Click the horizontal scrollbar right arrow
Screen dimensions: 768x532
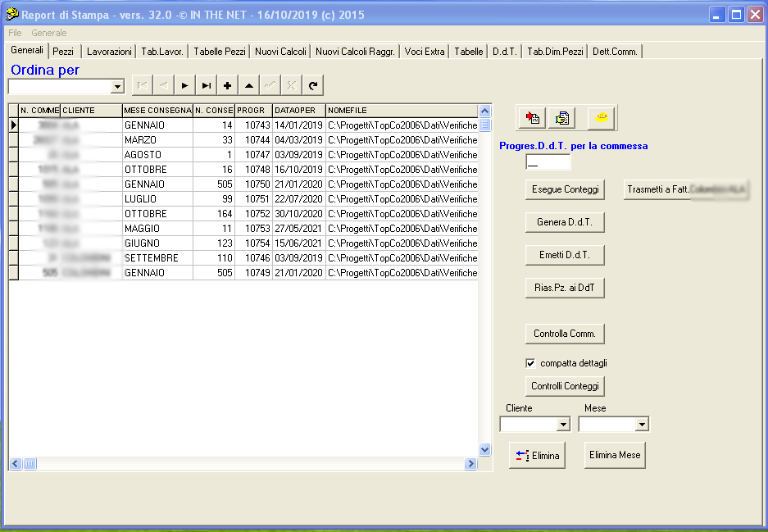click(x=470, y=463)
